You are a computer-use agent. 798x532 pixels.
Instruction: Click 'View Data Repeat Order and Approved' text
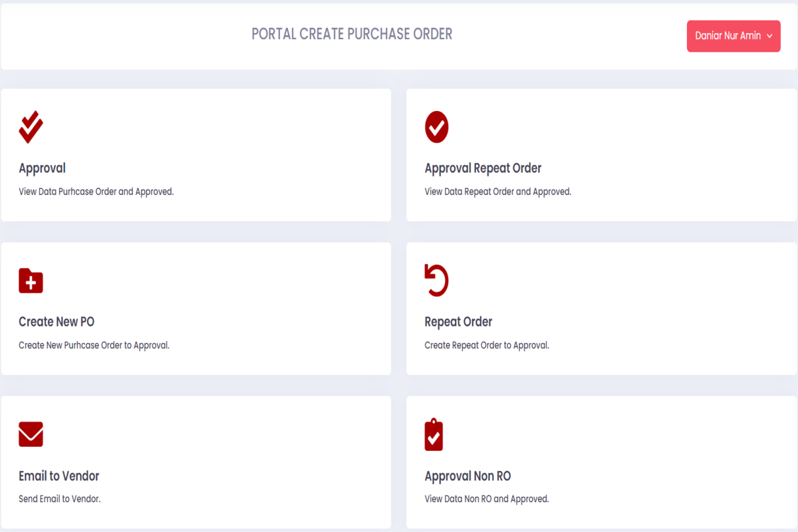[x=497, y=192]
